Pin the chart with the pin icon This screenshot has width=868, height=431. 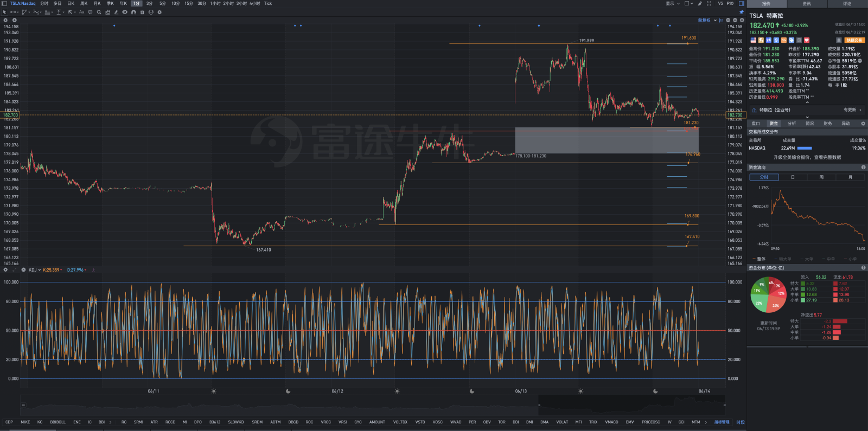(x=742, y=12)
